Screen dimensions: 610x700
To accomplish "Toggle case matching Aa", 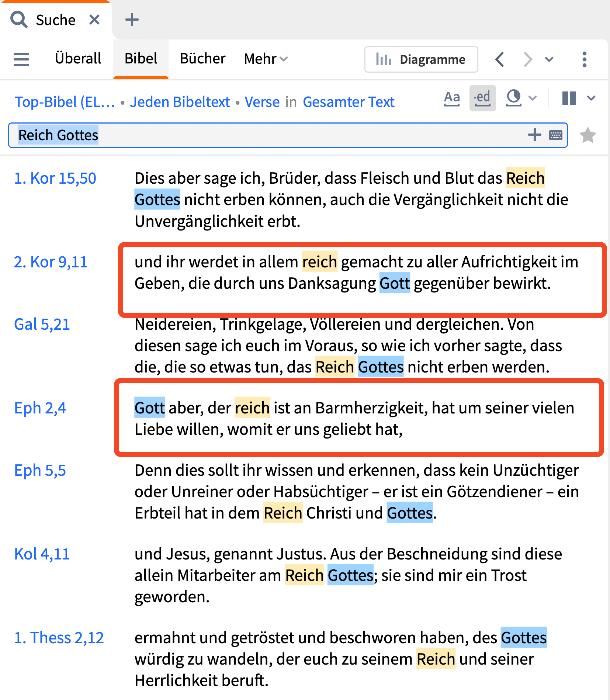I will point(452,98).
